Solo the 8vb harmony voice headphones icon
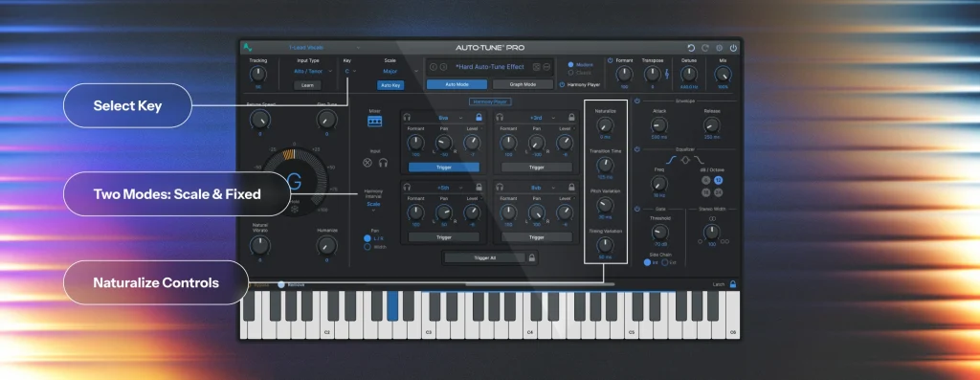 [x=500, y=187]
